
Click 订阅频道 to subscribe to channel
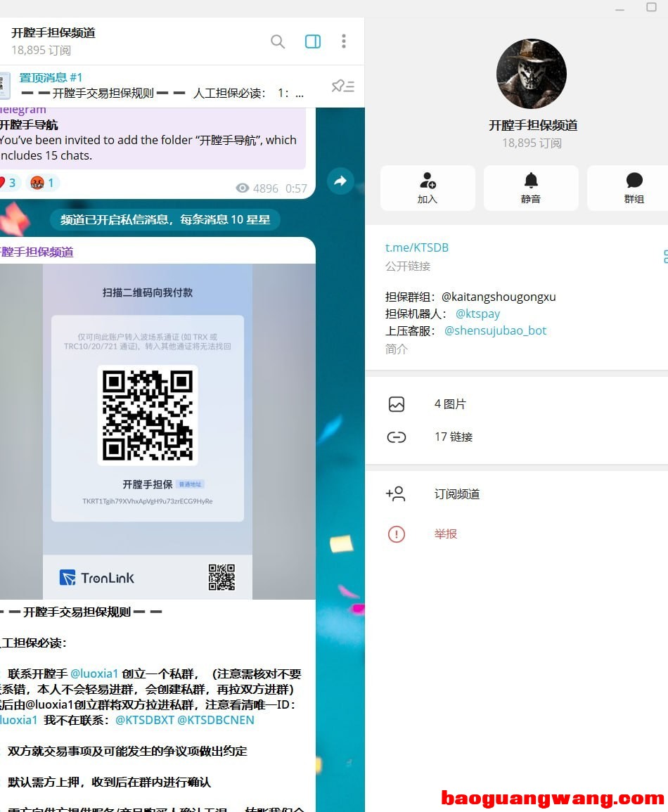[457, 494]
